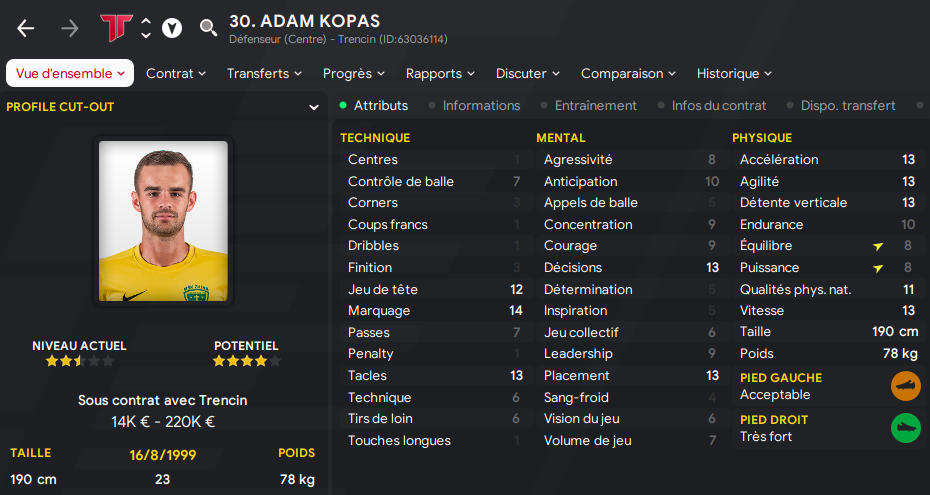The width and height of the screenshot is (930, 495).
Task: Switch to the Entraînement view
Action: click(x=595, y=105)
